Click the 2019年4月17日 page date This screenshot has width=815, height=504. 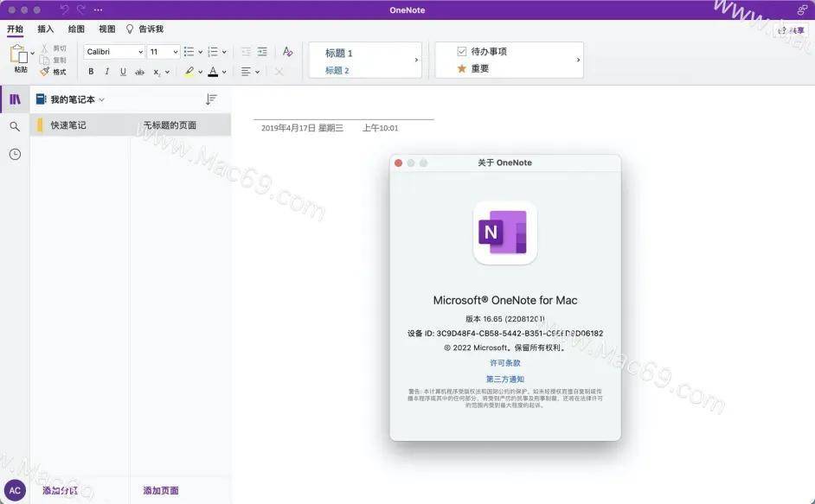pyautogui.click(x=302, y=128)
